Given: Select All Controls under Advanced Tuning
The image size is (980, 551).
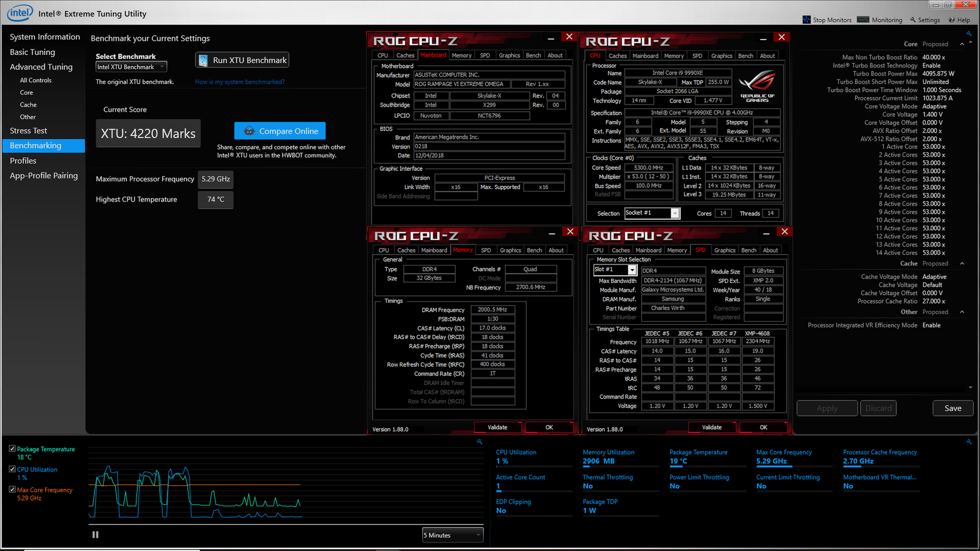Looking at the screenshot, I should click(x=36, y=80).
